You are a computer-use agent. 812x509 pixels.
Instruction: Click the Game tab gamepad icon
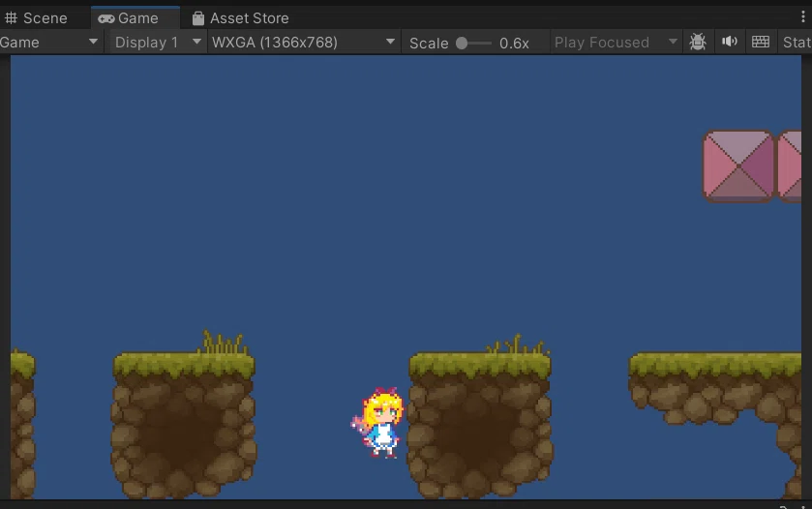pos(106,19)
